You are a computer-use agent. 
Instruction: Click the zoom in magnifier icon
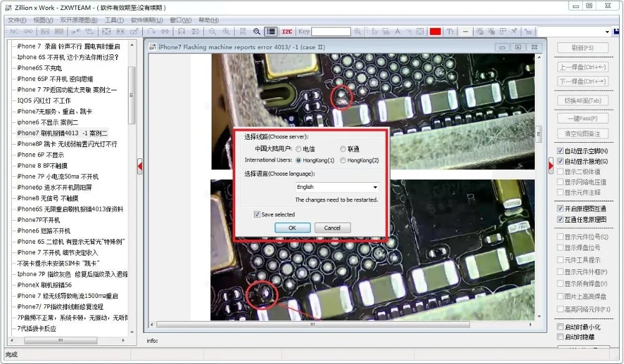click(226, 31)
